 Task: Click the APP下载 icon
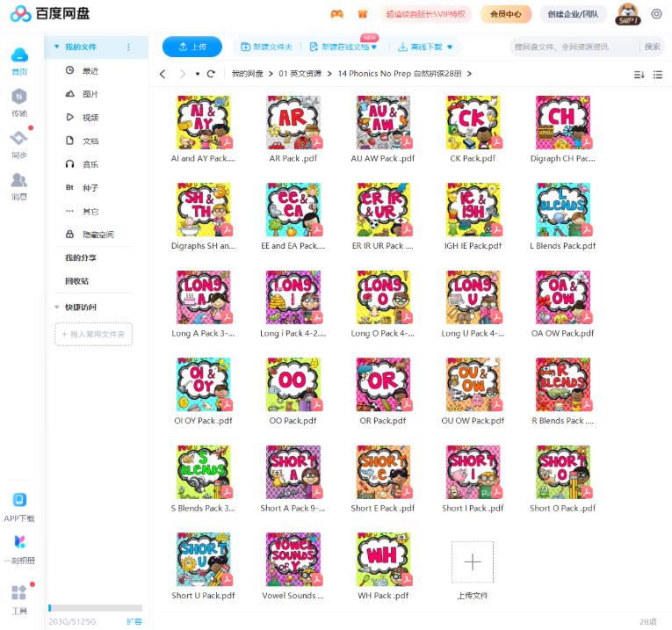point(19,500)
